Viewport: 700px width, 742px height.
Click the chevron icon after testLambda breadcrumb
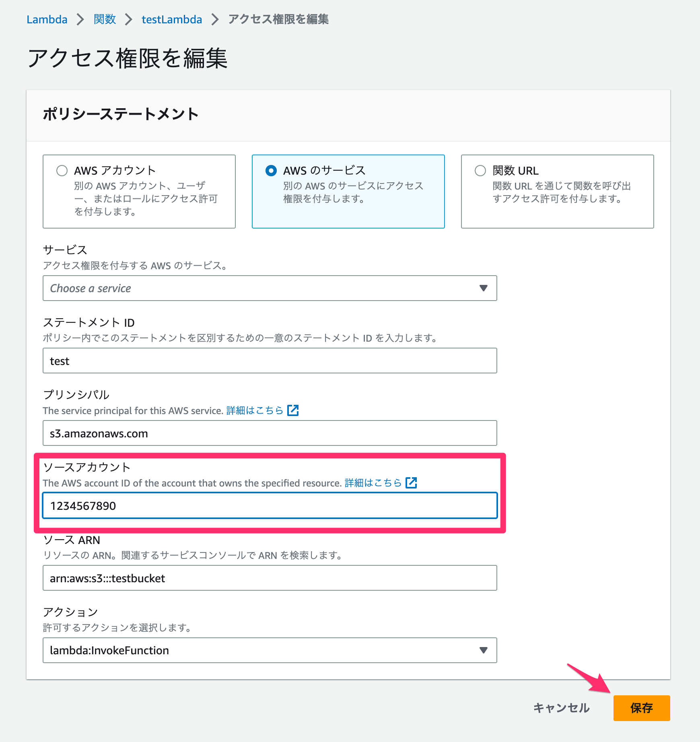pyautogui.click(x=215, y=19)
